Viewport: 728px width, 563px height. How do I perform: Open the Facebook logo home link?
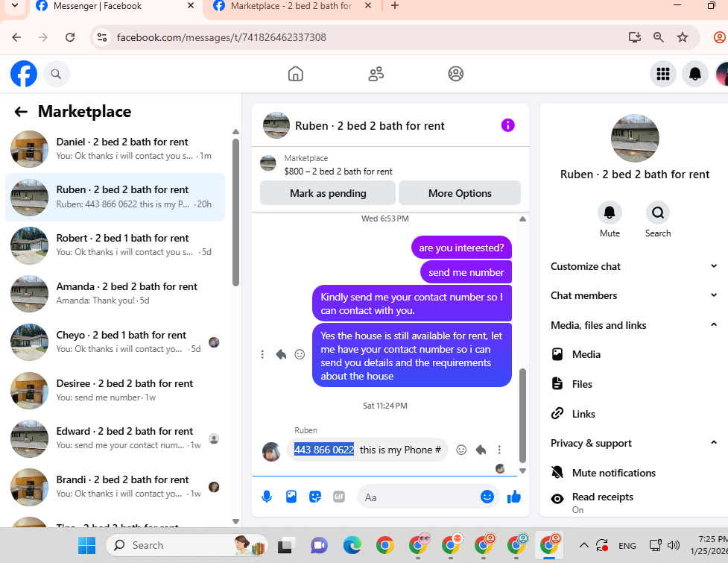coord(24,74)
